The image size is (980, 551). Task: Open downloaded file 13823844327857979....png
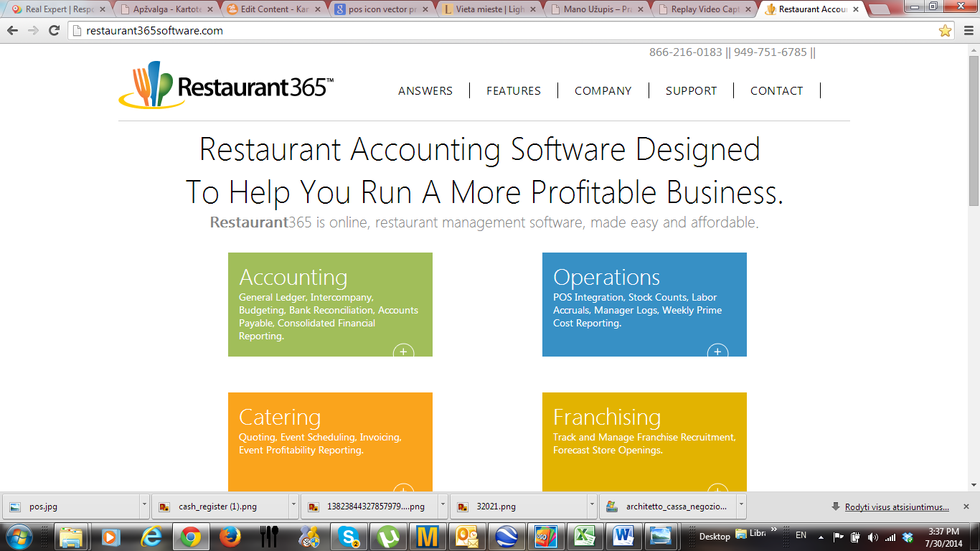(369, 507)
